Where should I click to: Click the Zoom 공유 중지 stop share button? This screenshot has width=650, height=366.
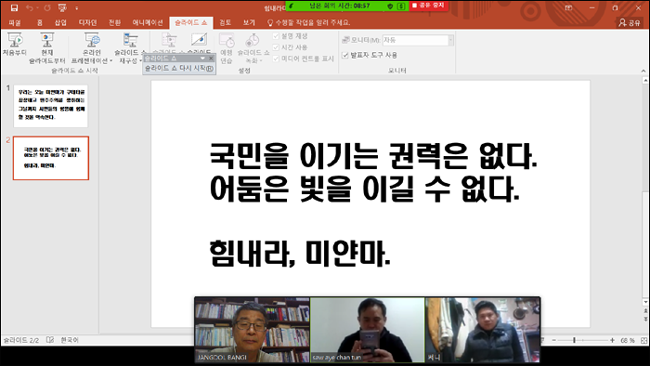click(428, 5)
